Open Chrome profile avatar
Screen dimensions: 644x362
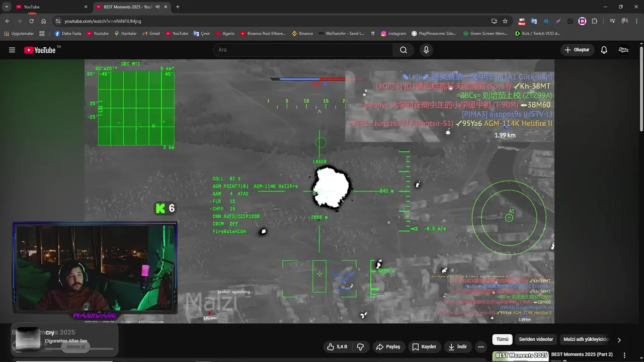point(624,21)
